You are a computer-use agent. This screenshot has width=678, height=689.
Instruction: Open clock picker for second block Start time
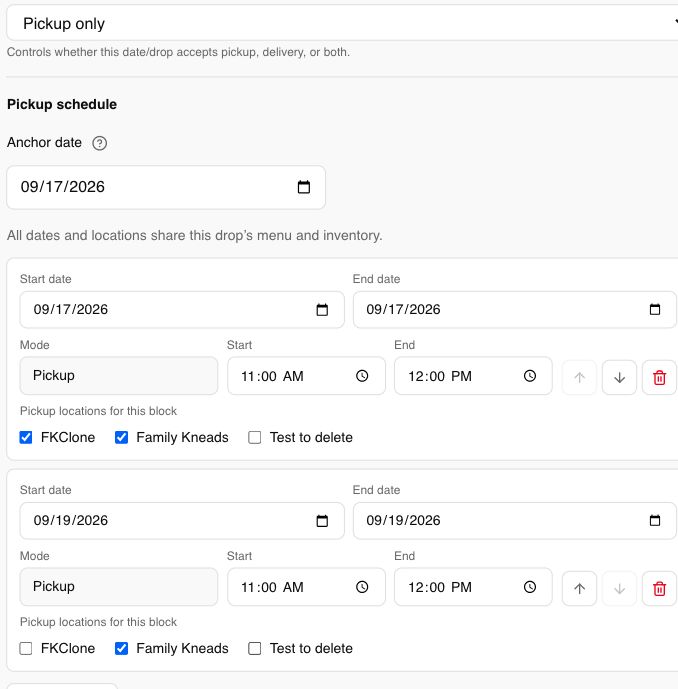362,587
